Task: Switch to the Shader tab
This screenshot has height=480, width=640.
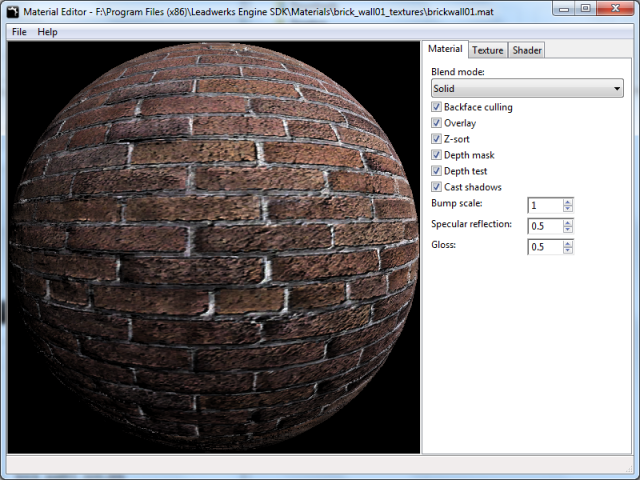Action: point(526,50)
